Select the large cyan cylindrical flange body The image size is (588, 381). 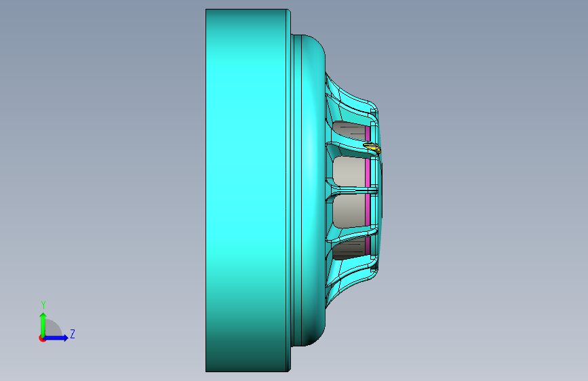tap(248, 190)
